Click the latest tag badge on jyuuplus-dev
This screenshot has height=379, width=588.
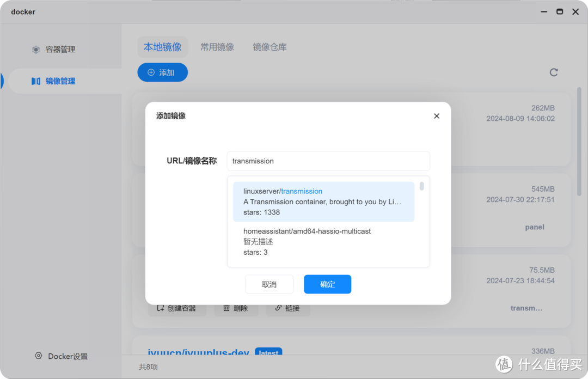[x=268, y=353]
